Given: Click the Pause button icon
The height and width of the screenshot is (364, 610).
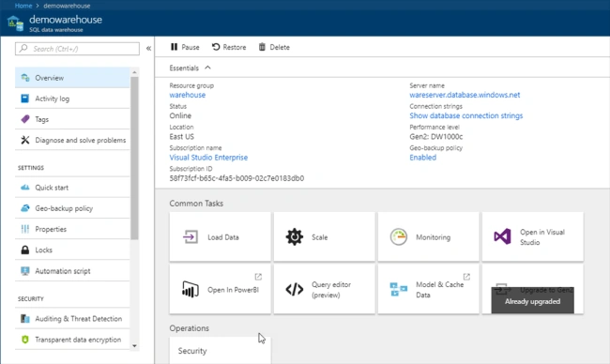Looking at the screenshot, I should pyautogui.click(x=174, y=47).
